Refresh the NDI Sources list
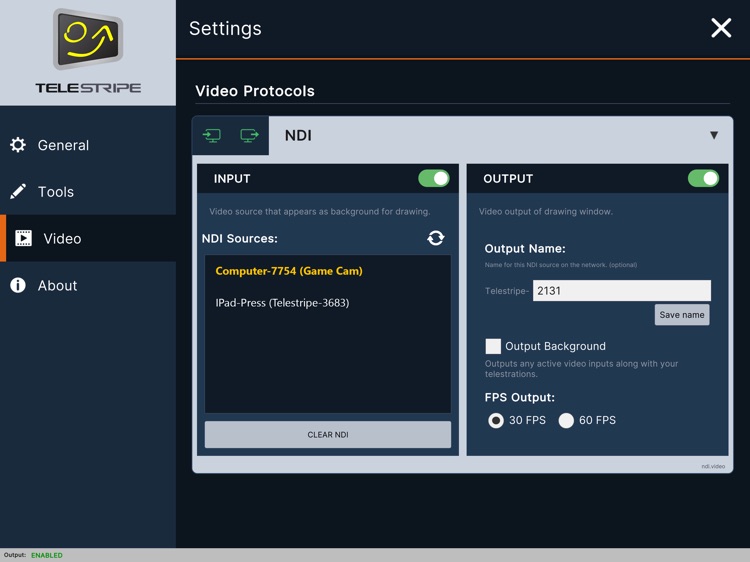The image size is (750, 562). (x=436, y=238)
